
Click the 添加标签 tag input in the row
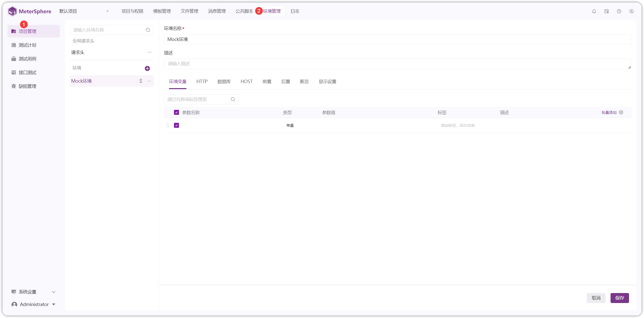pos(458,126)
